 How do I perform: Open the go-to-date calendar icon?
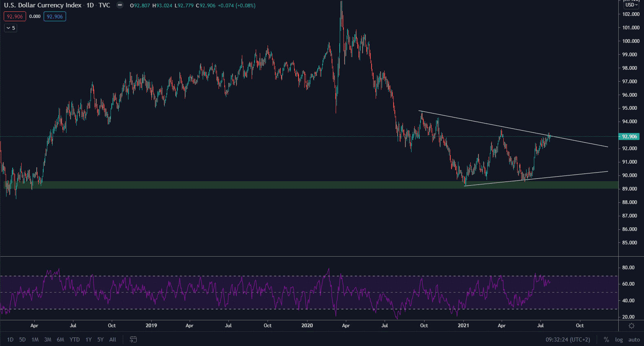[x=133, y=339]
